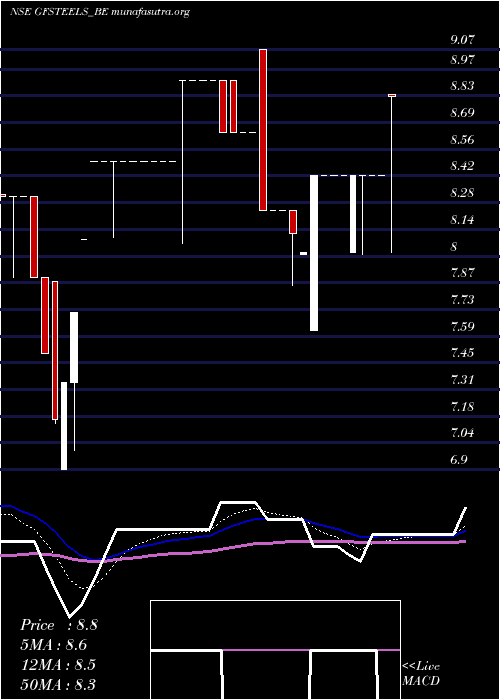Click the 8.14 price axis label
This screenshot has height=700, width=500.
462,220
